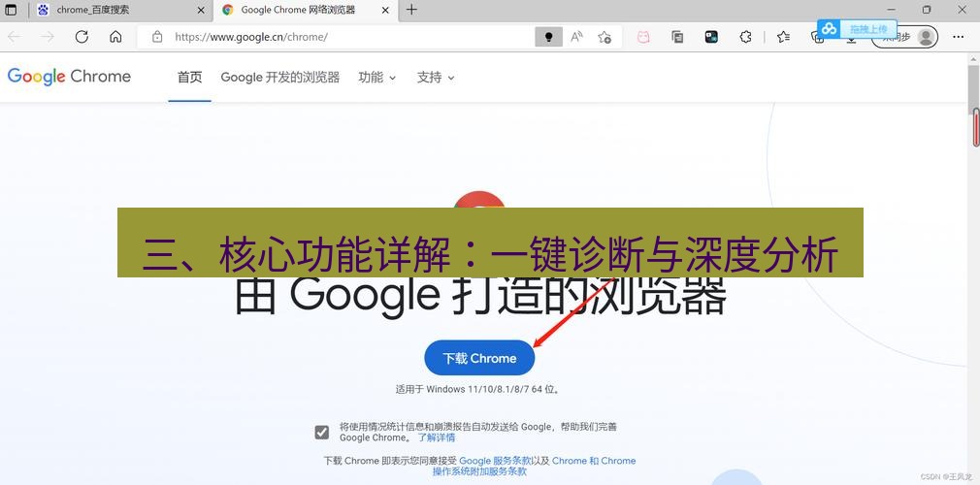The height and width of the screenshot is (485, 980).
Task: Add this page to favorites
Action: (x=604, y=37)
